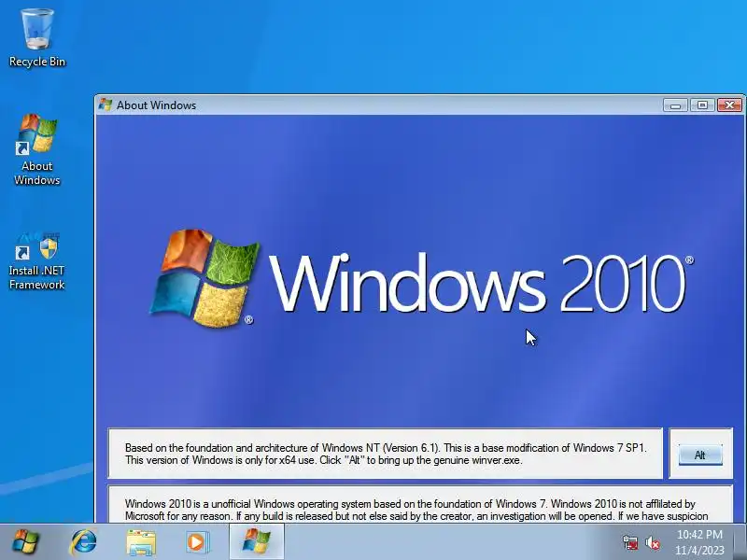Open the Start menu orb
This screenshot has height=560, width=747.
click(x=25, y=542)
